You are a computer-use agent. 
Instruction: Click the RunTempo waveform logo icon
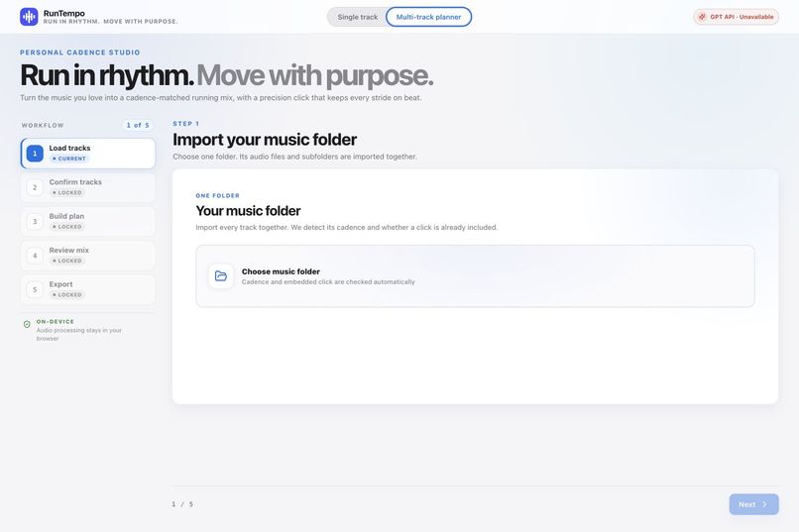pos(29,17)
